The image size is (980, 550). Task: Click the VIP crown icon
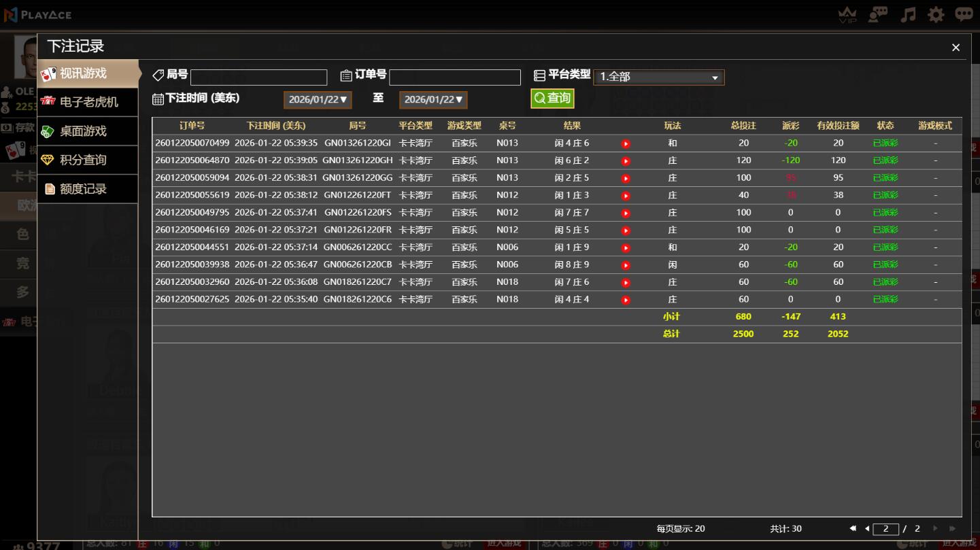pyautogui.click(x=847, y=15)
